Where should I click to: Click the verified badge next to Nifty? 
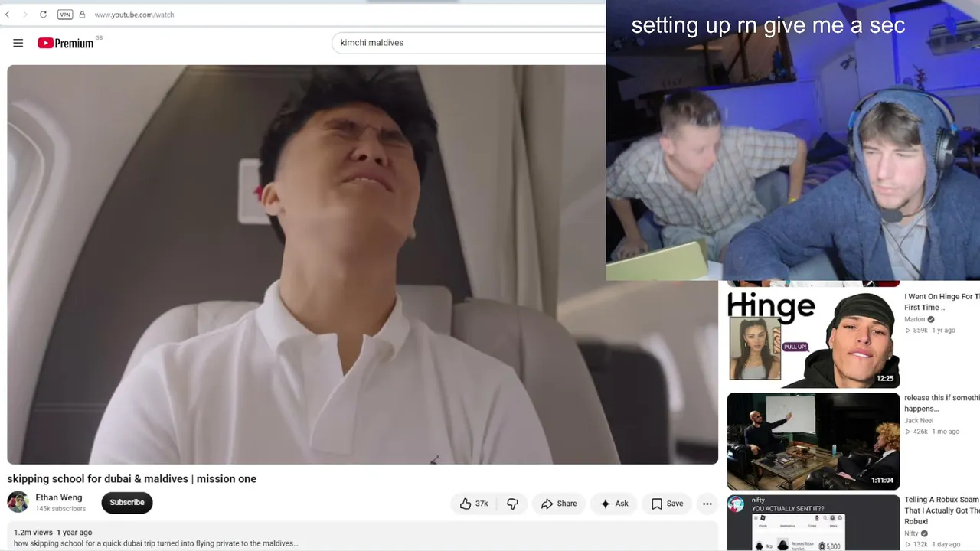pyautogui.click(x=925, y=533)
